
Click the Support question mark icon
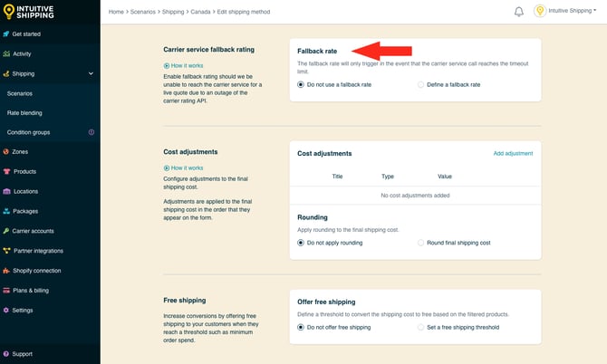pos(5,354)
